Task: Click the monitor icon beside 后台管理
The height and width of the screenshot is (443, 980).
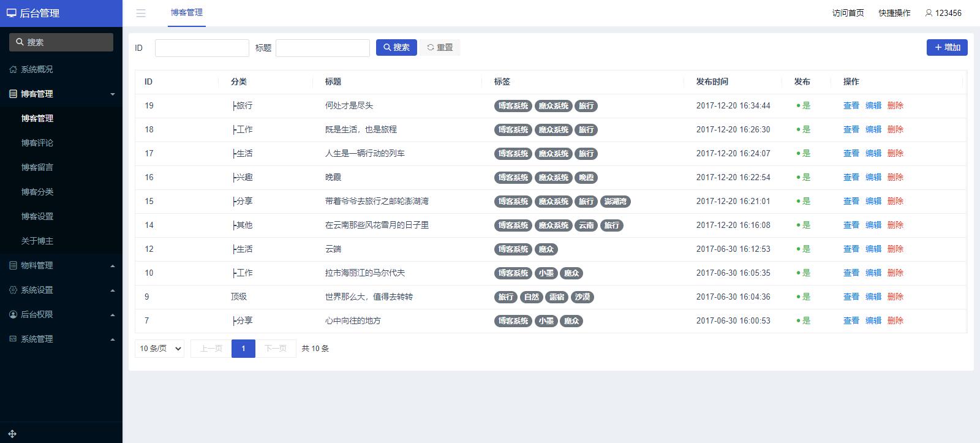Action: [11, 13]
